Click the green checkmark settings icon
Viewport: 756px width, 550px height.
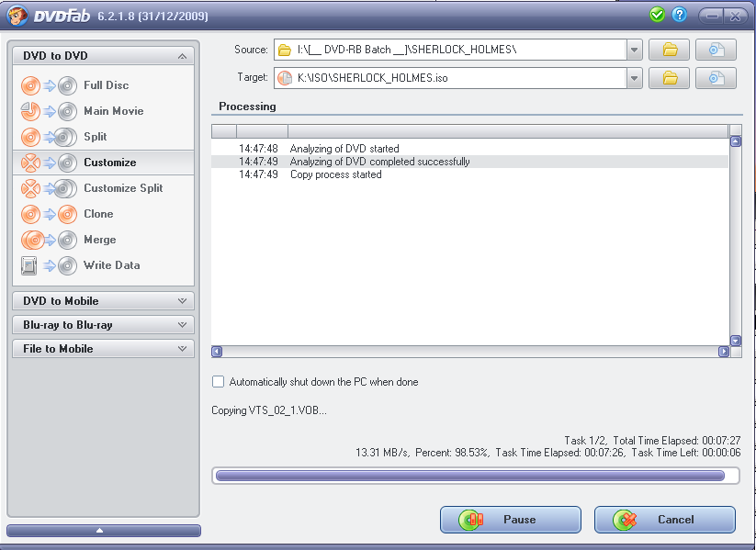657,15
